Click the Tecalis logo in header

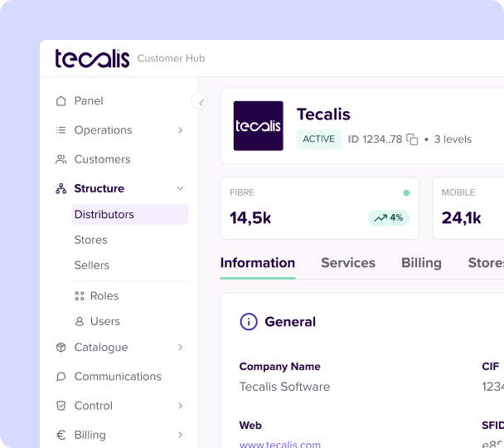pyautogui.click(x=92, y=59)
